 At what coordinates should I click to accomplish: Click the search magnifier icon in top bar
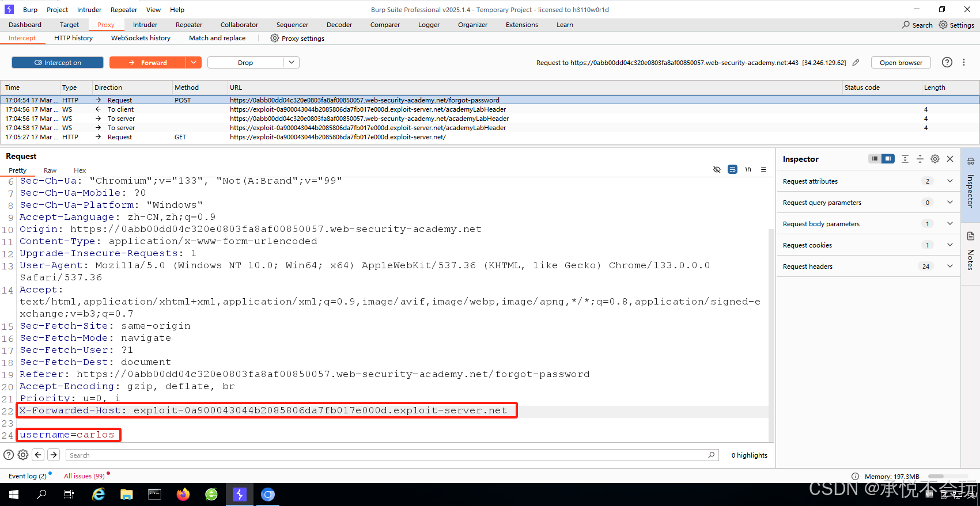(x=906, y=25)
